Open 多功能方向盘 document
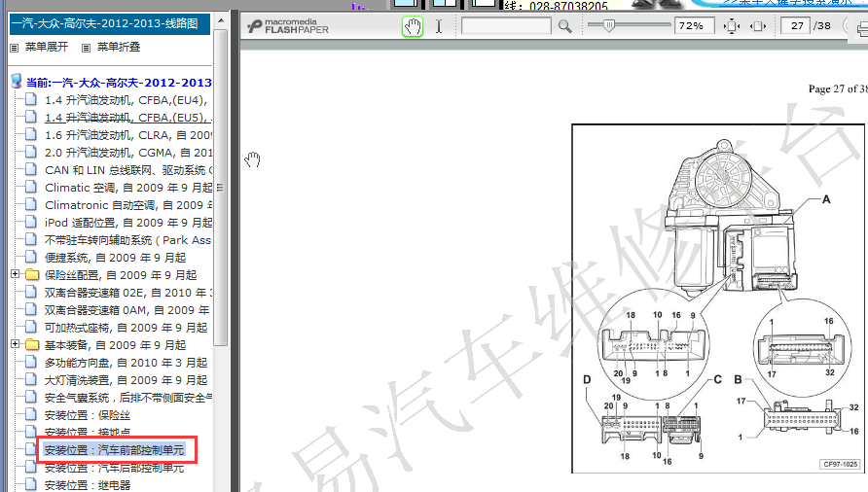This screenshot has width=868, height=492. 126,363
